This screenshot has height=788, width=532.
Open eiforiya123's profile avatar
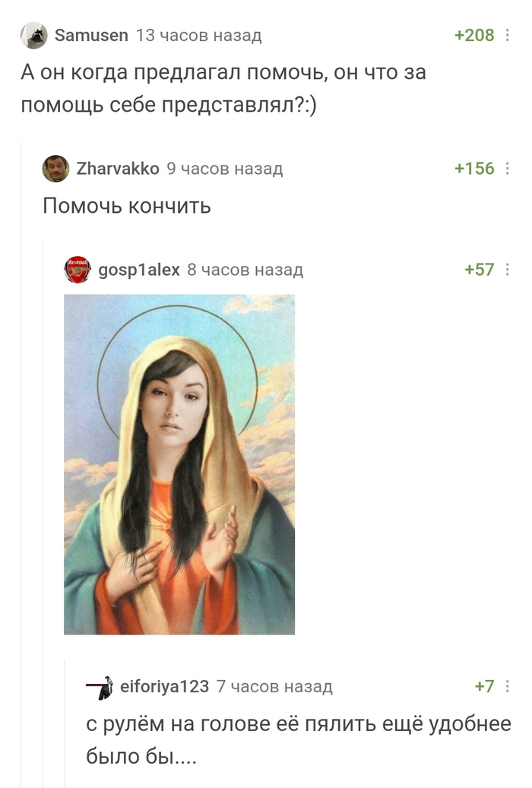[99, 687]
